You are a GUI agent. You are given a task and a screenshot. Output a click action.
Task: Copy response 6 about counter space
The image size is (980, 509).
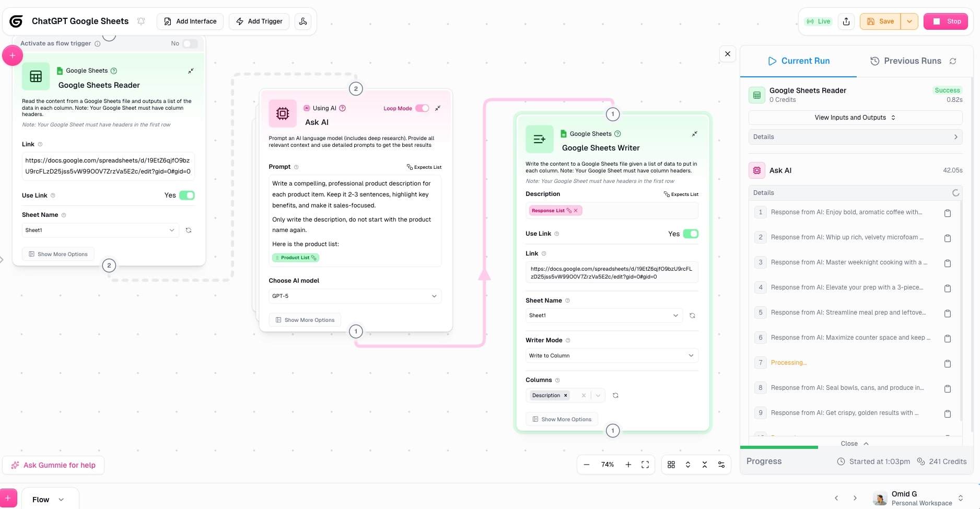pos(948,338)
